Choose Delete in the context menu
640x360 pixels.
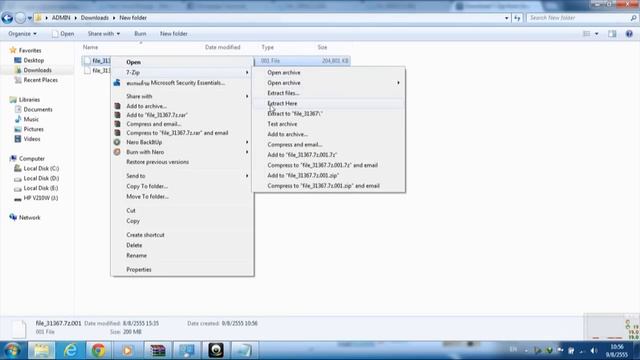(182, 245)
